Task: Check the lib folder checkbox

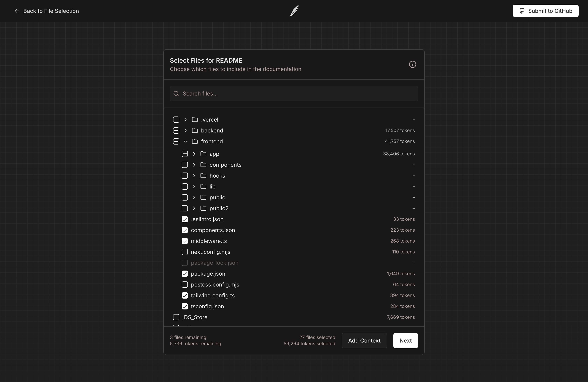Action: pos(185,187)
